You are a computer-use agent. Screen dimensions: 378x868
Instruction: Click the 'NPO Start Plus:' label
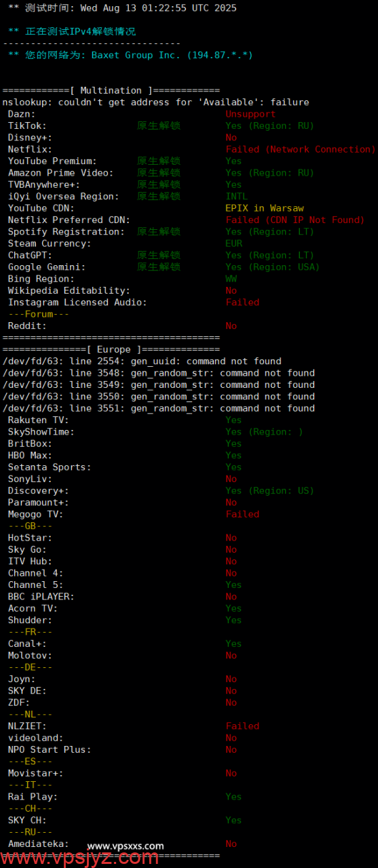click(x=50, y=750)
